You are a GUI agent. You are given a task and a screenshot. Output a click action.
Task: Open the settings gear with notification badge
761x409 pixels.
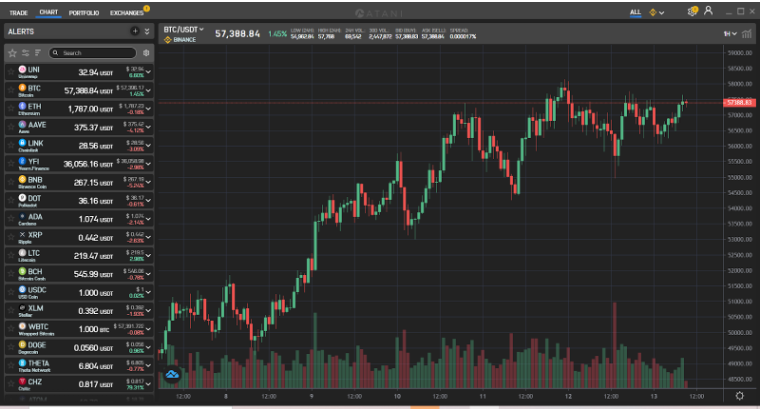[x=693, y=11]
